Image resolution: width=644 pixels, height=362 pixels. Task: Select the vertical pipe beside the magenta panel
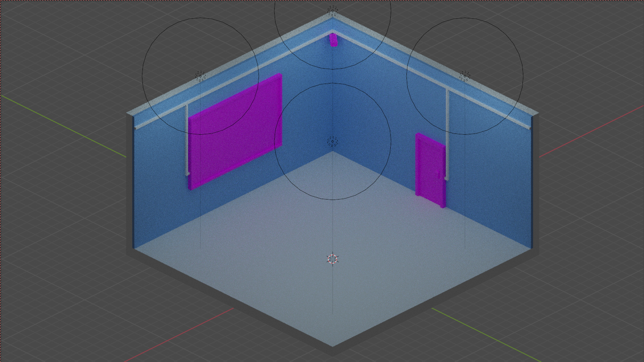[187, 141]
